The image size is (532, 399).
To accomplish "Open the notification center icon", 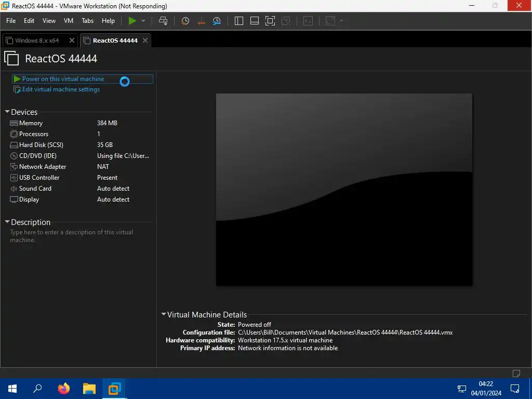I will point(515,389).
